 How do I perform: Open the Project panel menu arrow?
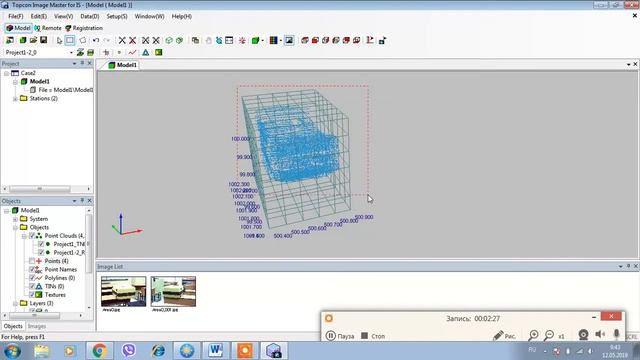(74, 64)
